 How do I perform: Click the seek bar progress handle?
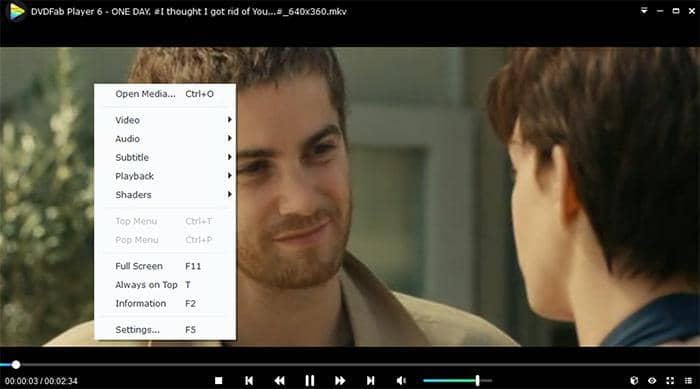point(16,365)
